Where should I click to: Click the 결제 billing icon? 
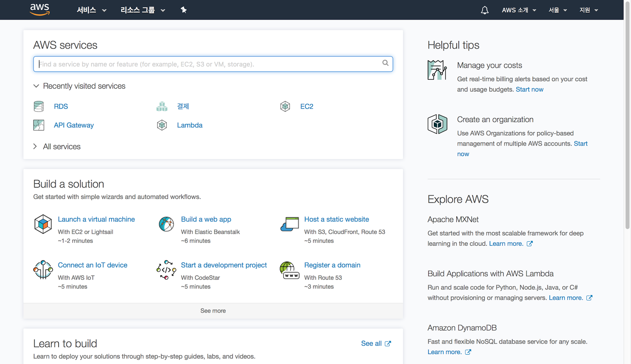pos(162,106)
